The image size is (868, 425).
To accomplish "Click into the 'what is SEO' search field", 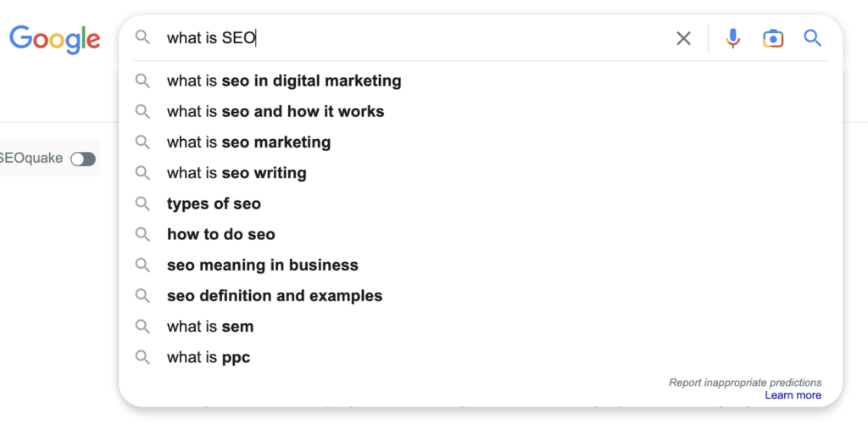I will [415, 38].
